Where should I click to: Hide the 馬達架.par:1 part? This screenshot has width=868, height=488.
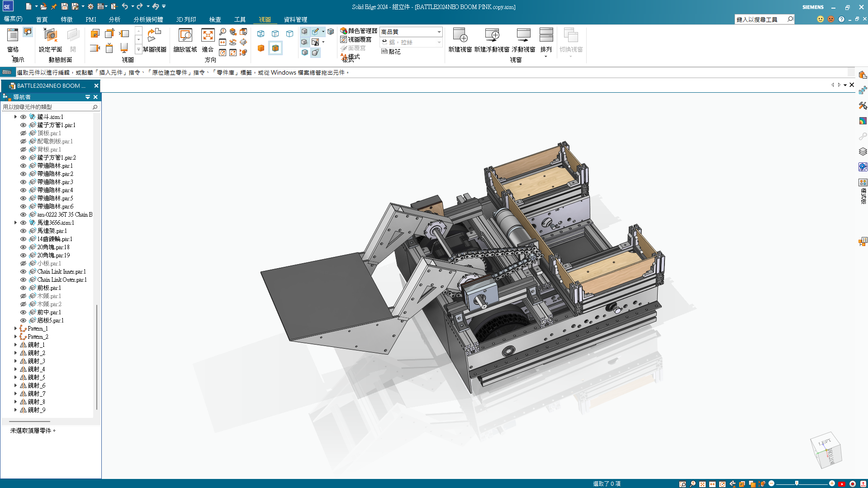tap(23, 231)
